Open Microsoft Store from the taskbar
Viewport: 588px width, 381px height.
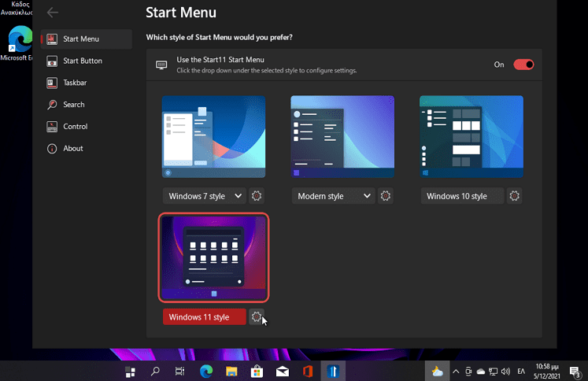coord(257,372)
